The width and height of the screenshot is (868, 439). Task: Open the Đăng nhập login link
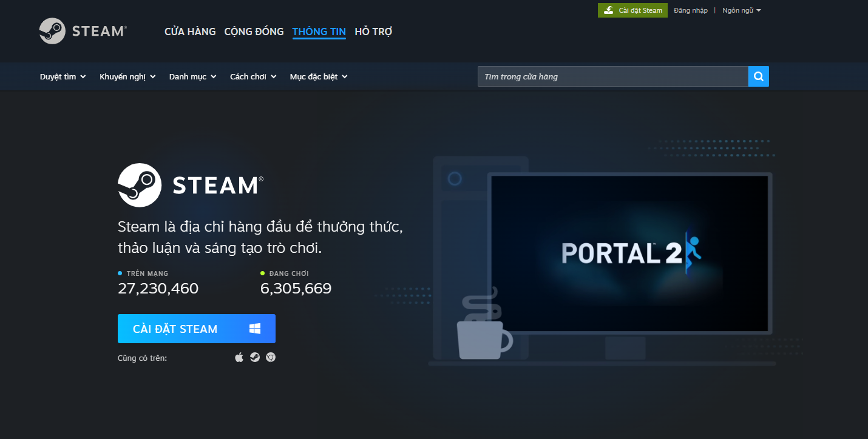coord(691,10)
